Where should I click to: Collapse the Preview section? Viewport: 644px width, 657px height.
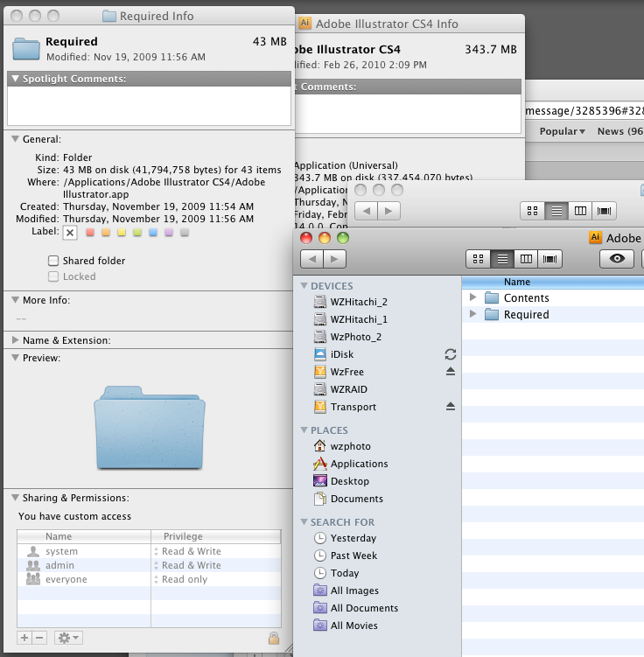point(16,358)
